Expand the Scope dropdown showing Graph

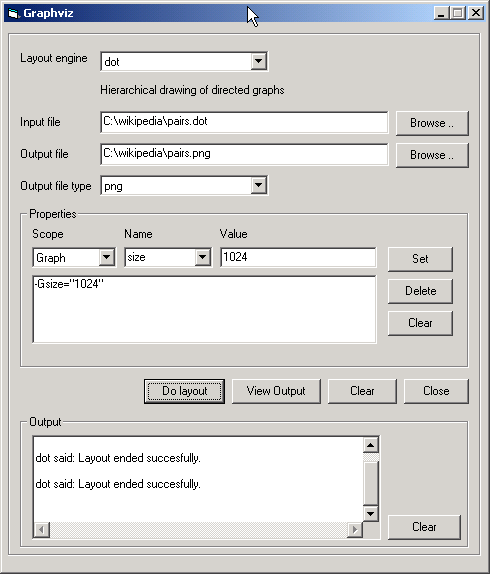[106, 257]
